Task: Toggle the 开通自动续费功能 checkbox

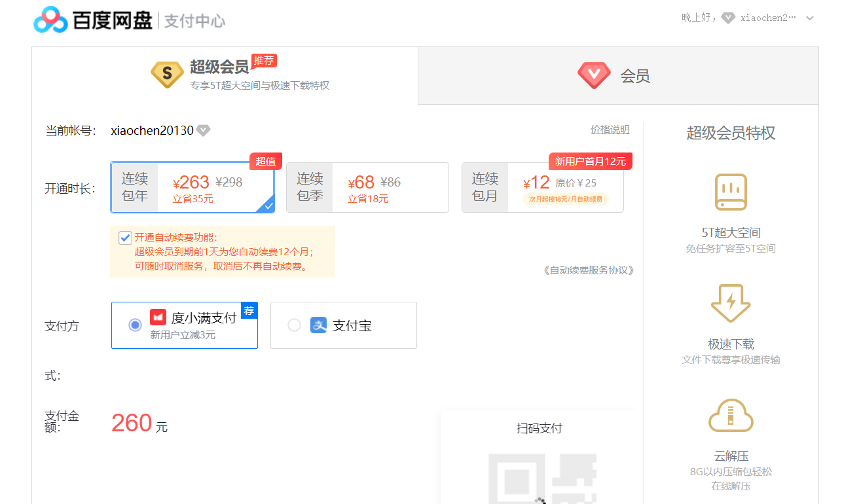Action: click(x=125, y=238)
